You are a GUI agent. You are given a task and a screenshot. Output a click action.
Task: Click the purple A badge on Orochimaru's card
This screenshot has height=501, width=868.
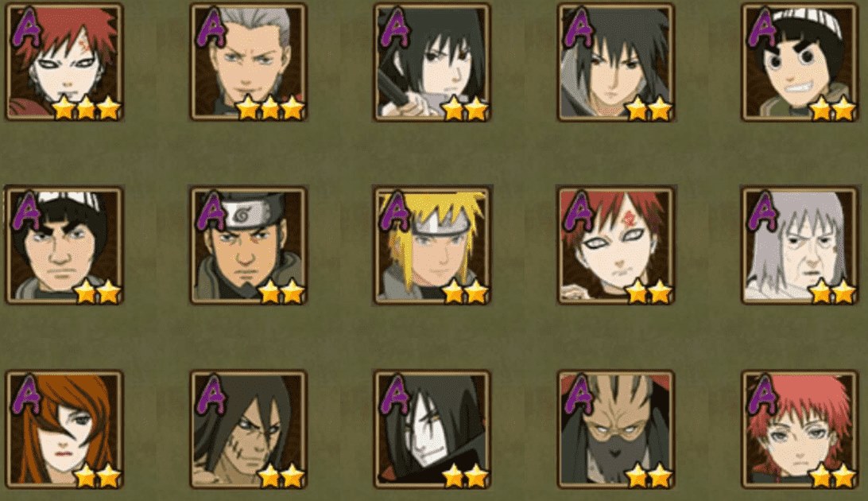[x=394, y=394]
